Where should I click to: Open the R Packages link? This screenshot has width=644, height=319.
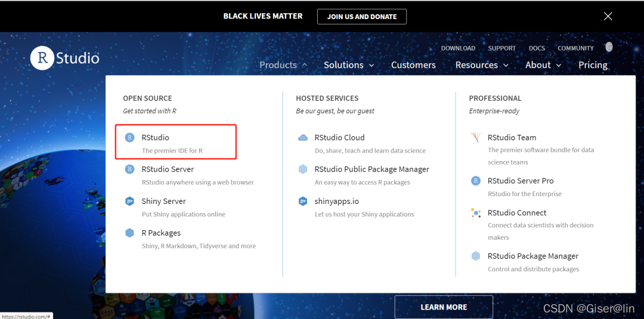(x=161, y=233)
